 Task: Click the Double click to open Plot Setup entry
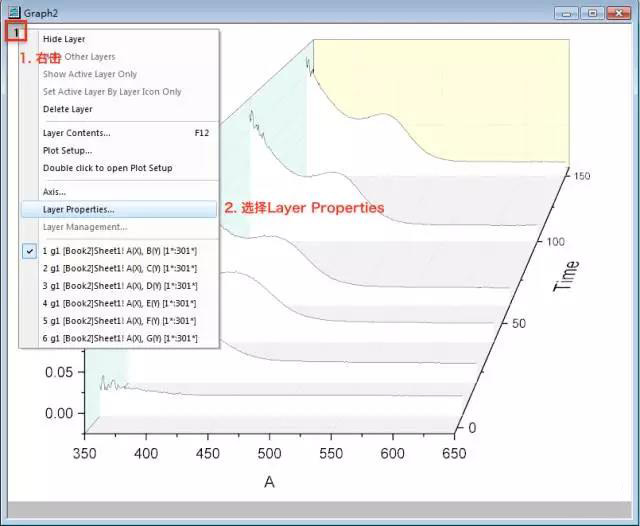[x=107, y=168]
